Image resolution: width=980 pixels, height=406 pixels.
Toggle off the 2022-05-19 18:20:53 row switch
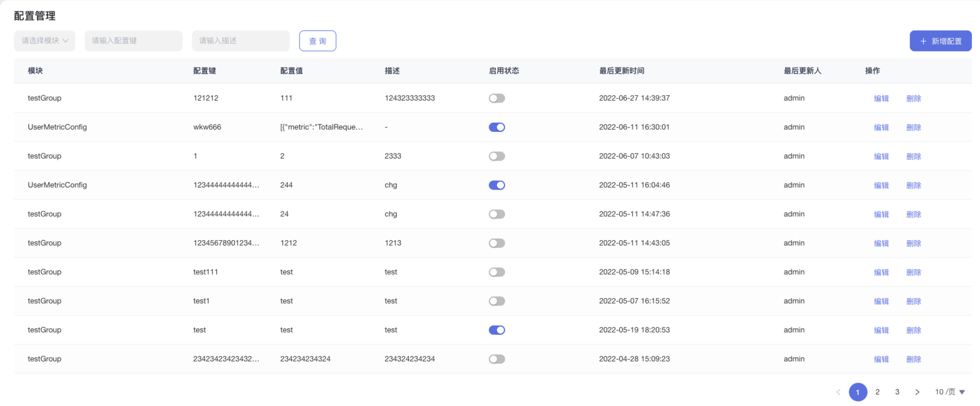point(496,330)
